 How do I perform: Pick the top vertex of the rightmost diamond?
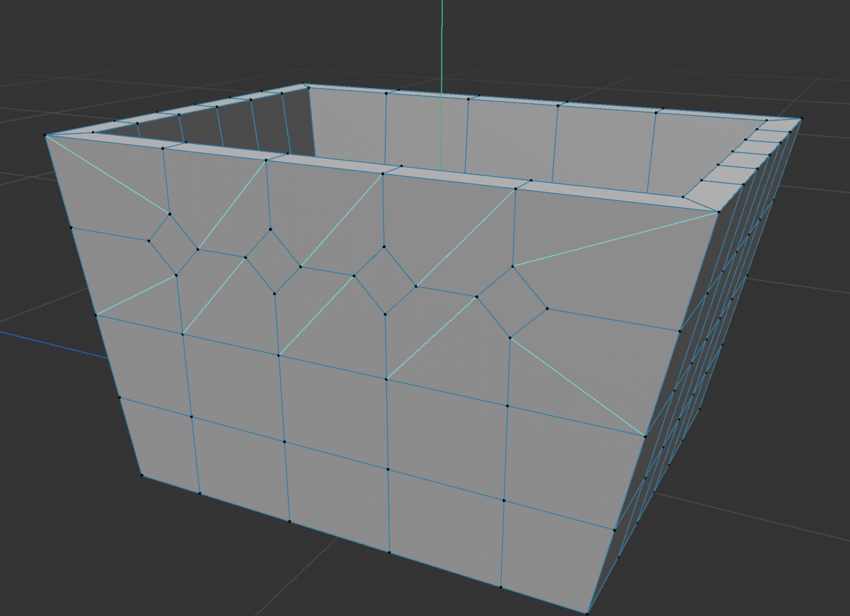point(513,265)
